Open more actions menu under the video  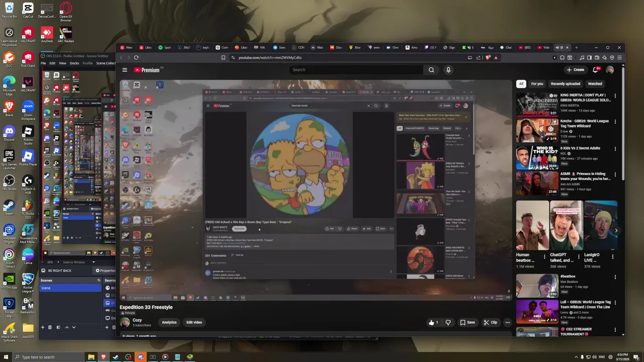[507, 322]
